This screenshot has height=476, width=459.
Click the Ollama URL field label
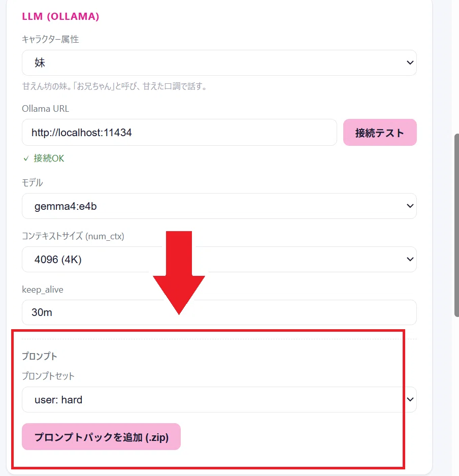coord(46,109)
